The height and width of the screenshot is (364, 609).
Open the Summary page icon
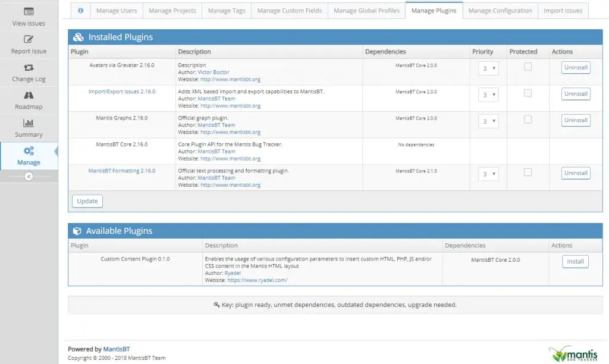[x=28, y=122]
